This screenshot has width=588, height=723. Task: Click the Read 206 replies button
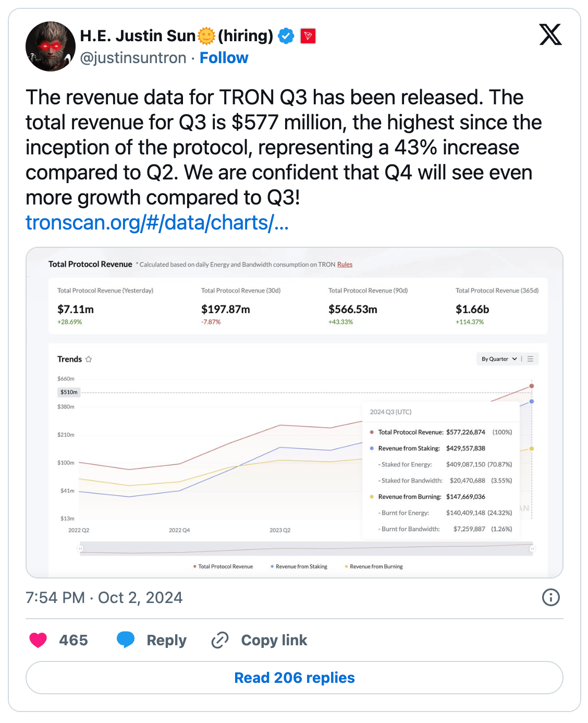(x=295, y=678)
